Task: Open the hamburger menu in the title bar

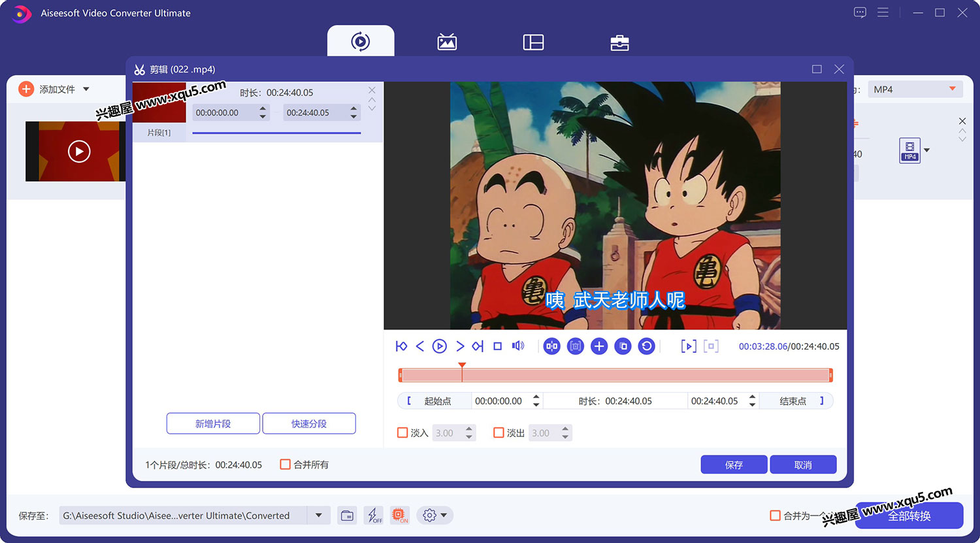Action: coord(883,12)
